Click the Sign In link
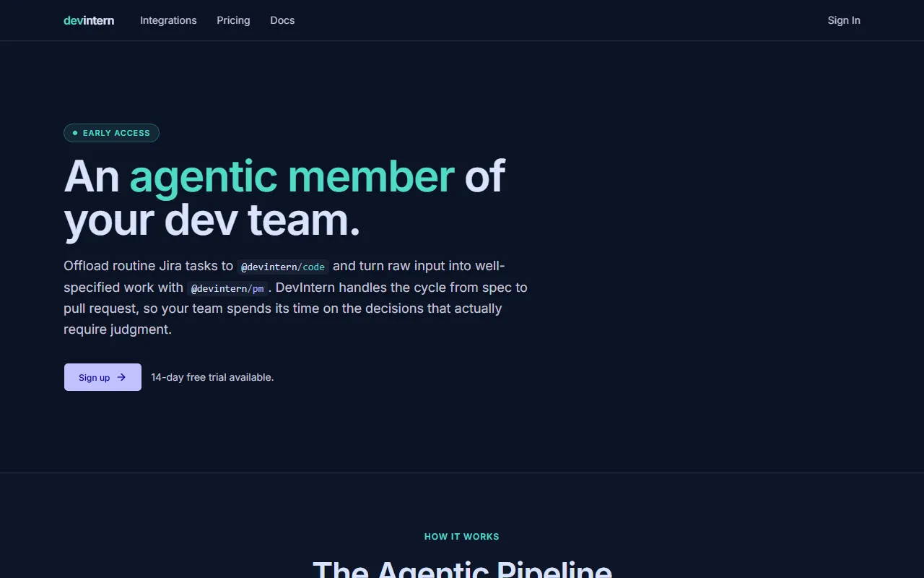 tap(844, 20)
